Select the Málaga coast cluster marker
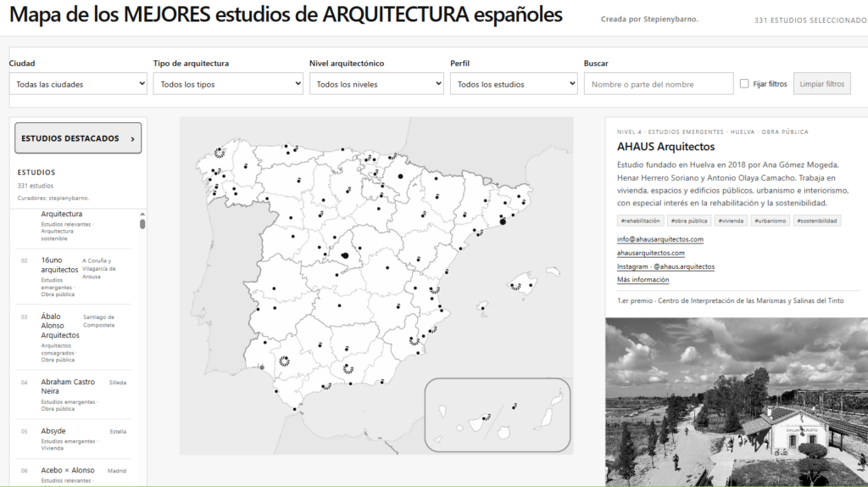The image size is (868, 487). [326, 386]
